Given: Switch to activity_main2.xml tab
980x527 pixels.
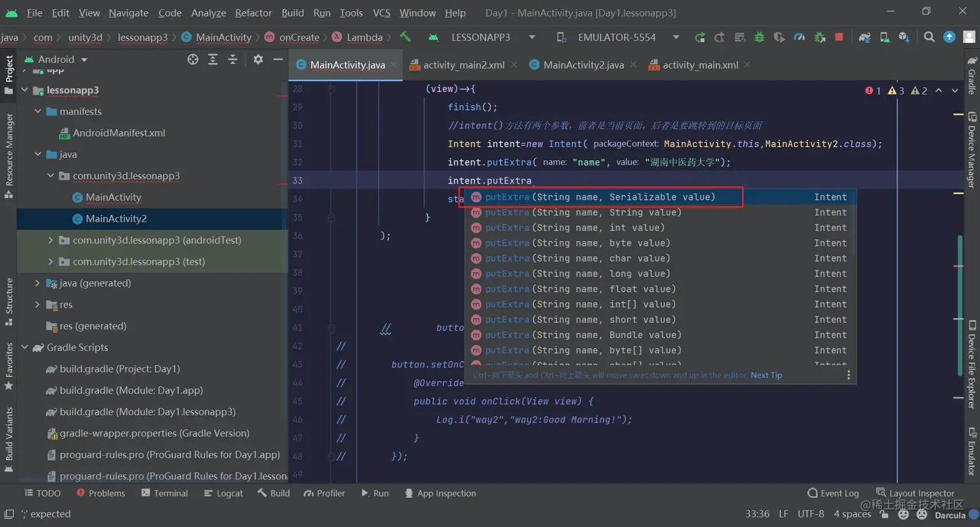Looking at the screenshot, I should point(463,65).
